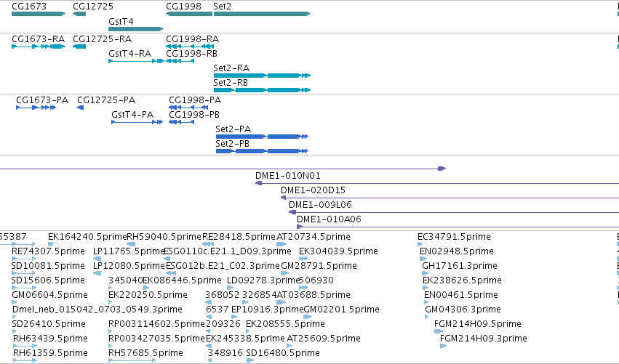Open transcript CG1673-RA
619x364 pixels.
pyautogui.click(x=39, y=46)
